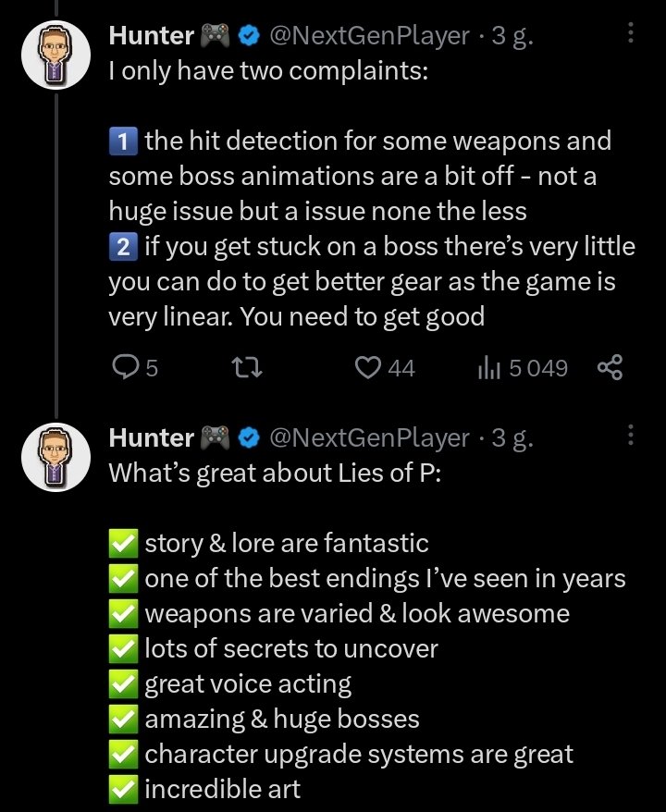The width and height of the screenshot is (666, 812).
Task: Click the first tweet's 3 g. timestamp
Action: tap(514, 36)
